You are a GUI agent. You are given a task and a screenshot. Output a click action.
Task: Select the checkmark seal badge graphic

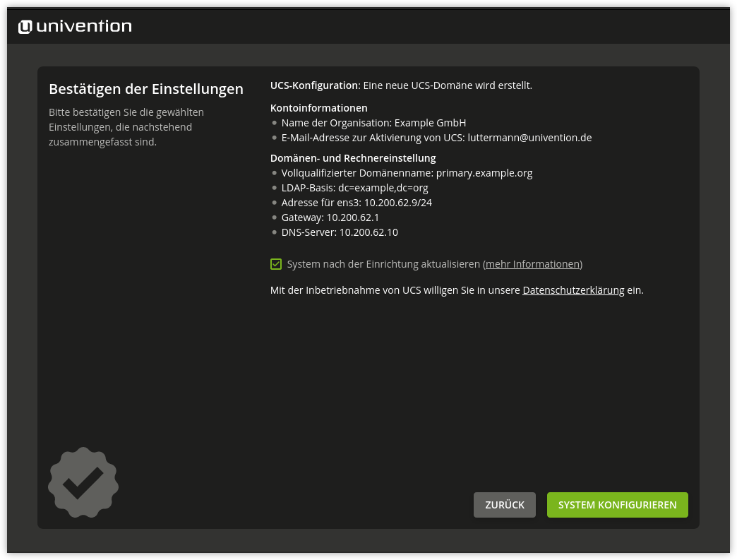pos(83,483)
